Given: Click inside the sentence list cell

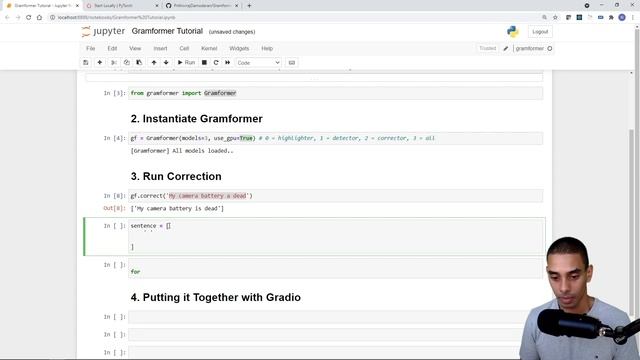Looking at the screenshot, I should (x=336, y=237).
